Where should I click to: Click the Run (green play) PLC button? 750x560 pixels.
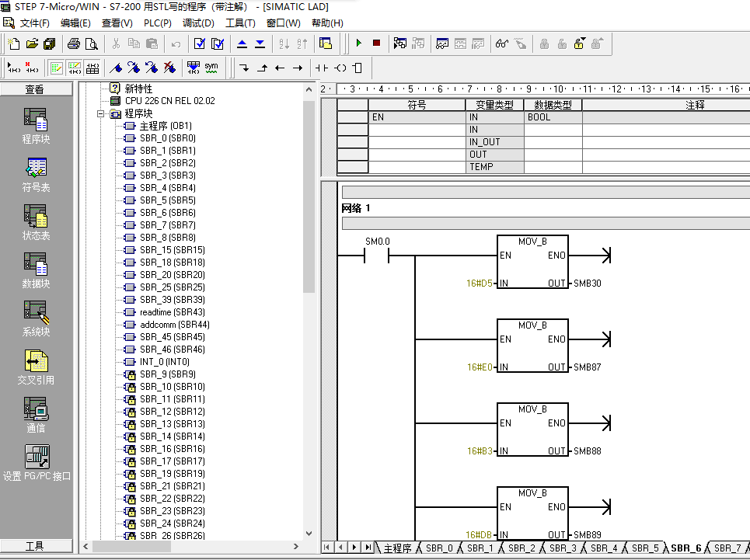coord(359,43)
